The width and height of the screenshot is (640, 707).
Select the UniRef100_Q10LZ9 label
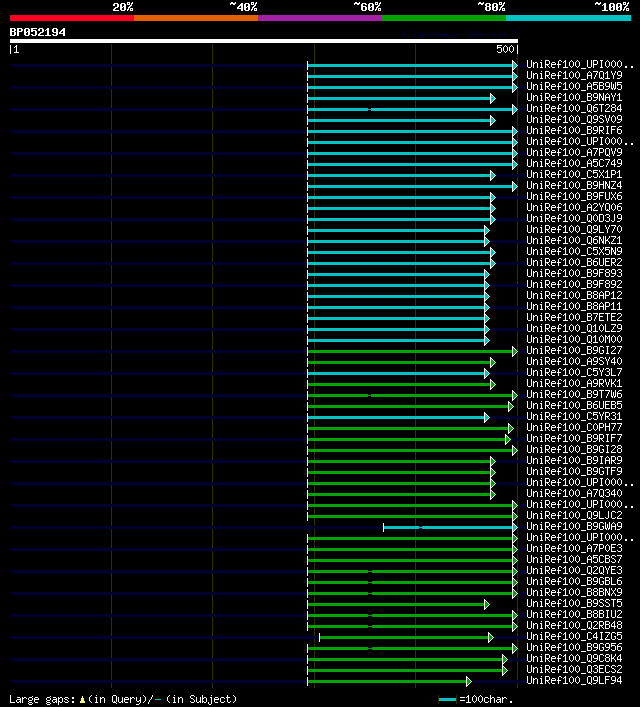(x=574, y=328)
